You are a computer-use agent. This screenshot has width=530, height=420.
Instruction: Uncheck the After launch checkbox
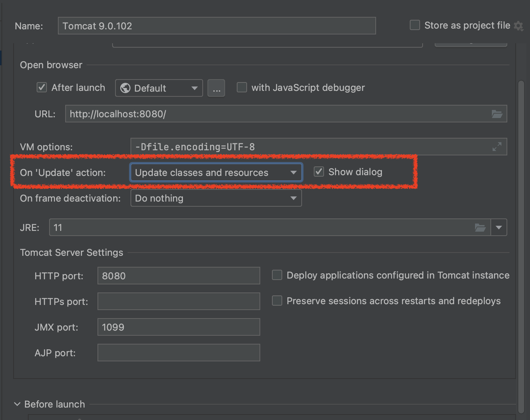tap(42, 88)
